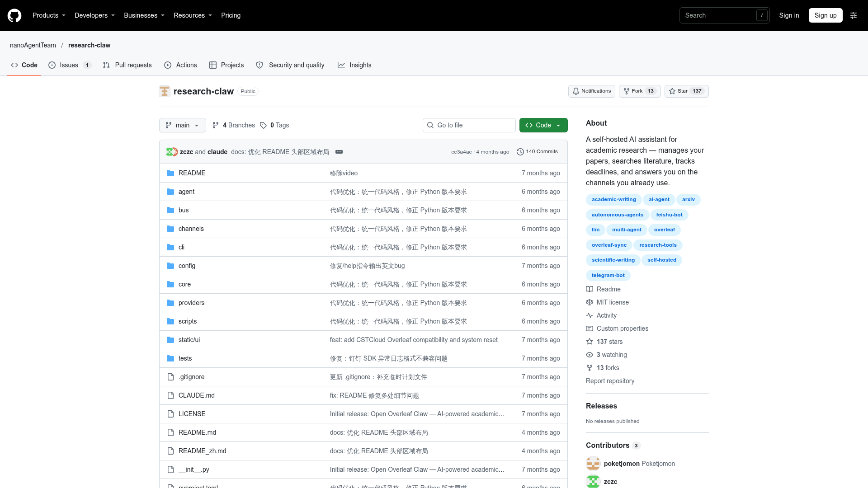This screenshot has width=868, height=488.
Task: Click the MIT license link
Action: pyautogui.click(x=613, y=302)
